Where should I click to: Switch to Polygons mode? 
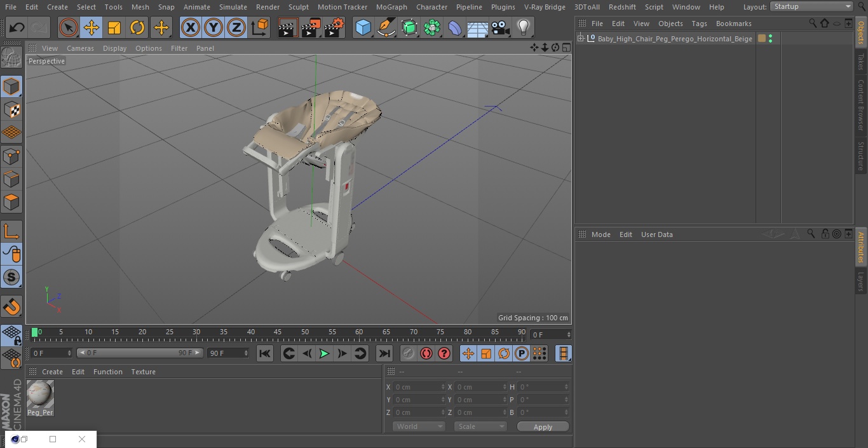[x=11, y=202]
